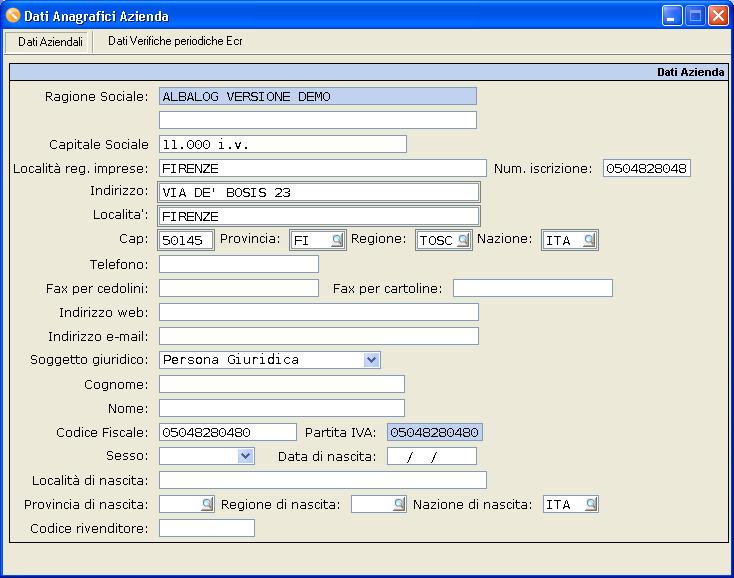Switch to Dati Verifiche periodiche Ecr tab
The width and height of the screenshot is (734, 578).
click(x=175, y=41)
